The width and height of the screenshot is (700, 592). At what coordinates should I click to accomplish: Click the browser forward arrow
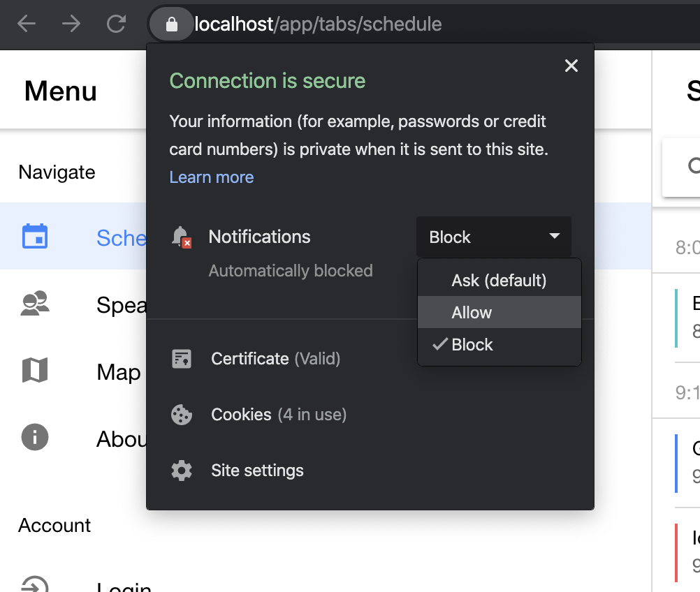71,24
